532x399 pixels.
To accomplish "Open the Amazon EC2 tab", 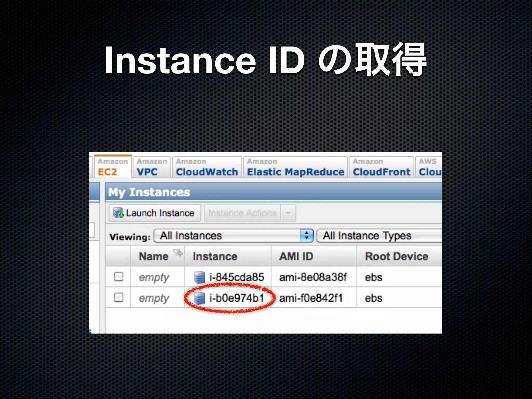I will pyautogui.click(x=113, y=167).
